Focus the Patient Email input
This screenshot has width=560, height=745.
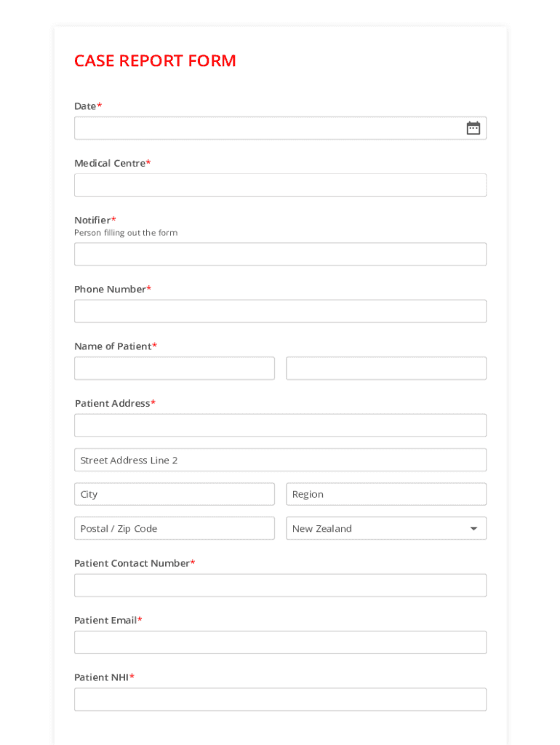(280, 642)
